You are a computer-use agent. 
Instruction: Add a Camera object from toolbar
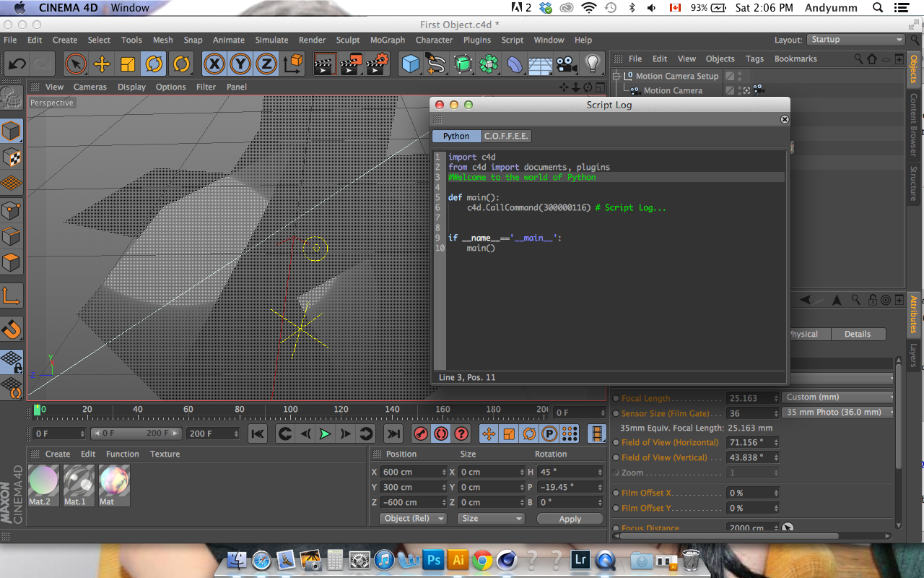pyautogui.click(x=567, y=64)
